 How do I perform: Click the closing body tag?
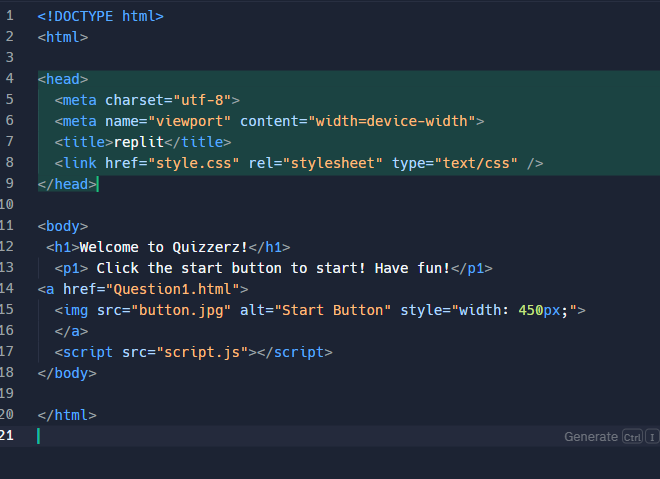(67, 373)
